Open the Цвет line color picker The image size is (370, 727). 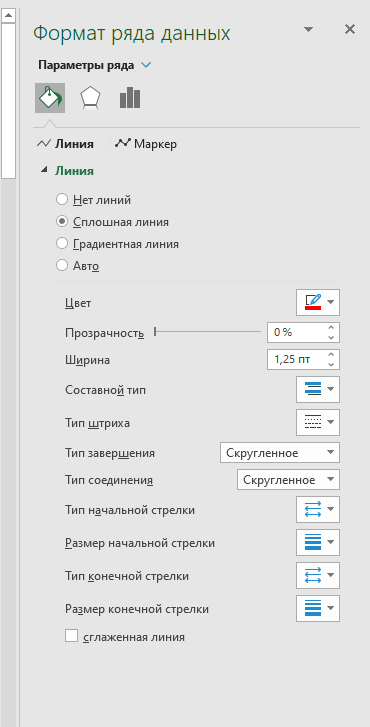[318, 303]
